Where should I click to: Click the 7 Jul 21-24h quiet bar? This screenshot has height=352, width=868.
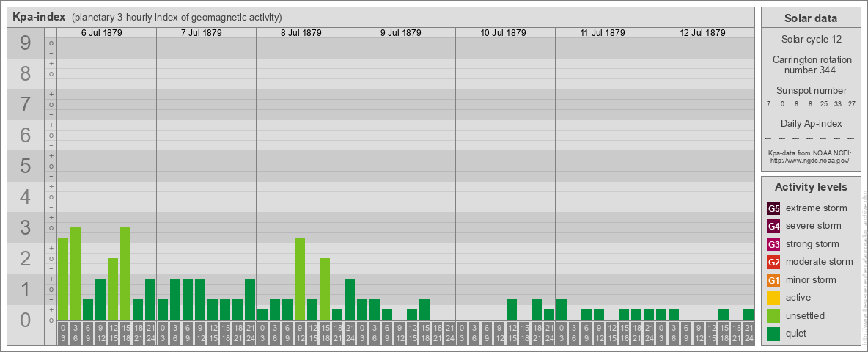coord(250,299)
